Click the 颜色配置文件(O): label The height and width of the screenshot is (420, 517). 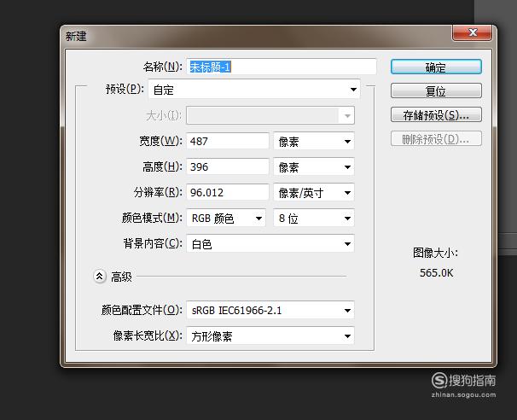point(142,310)
